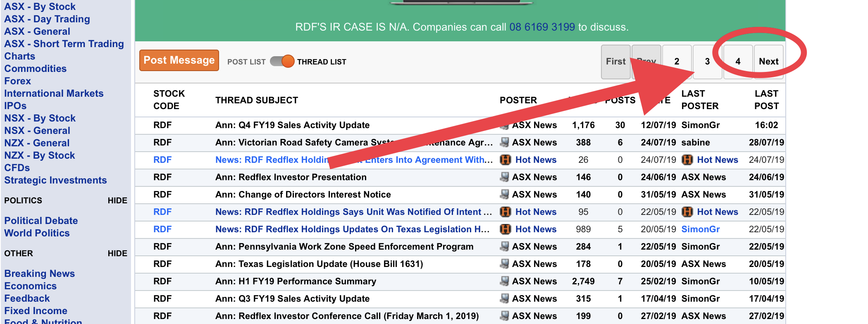868x324 pixels.
Task: Open Ann: Redflex Investor Conference Call thread
Action: click(x=347, y=316)
